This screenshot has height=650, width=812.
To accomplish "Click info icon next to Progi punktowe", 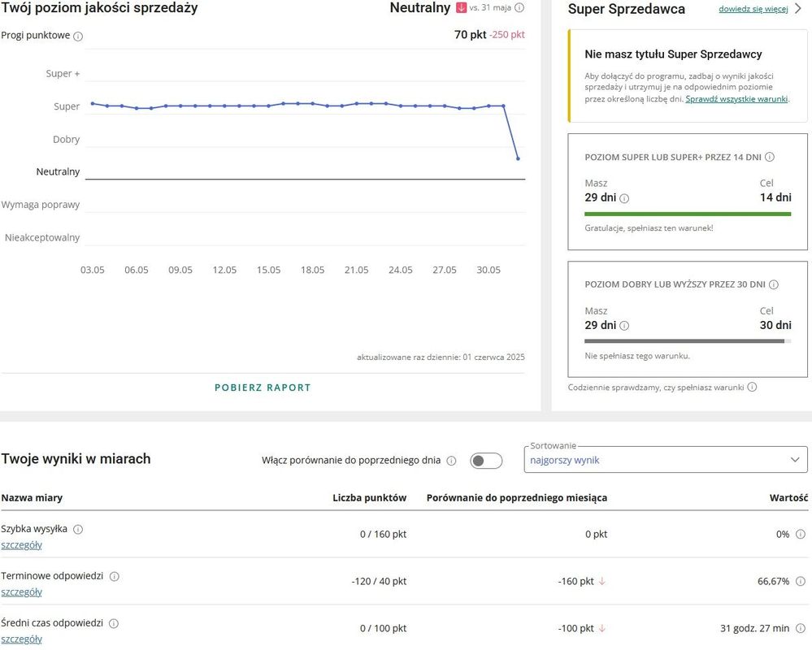I will (78, 37).
